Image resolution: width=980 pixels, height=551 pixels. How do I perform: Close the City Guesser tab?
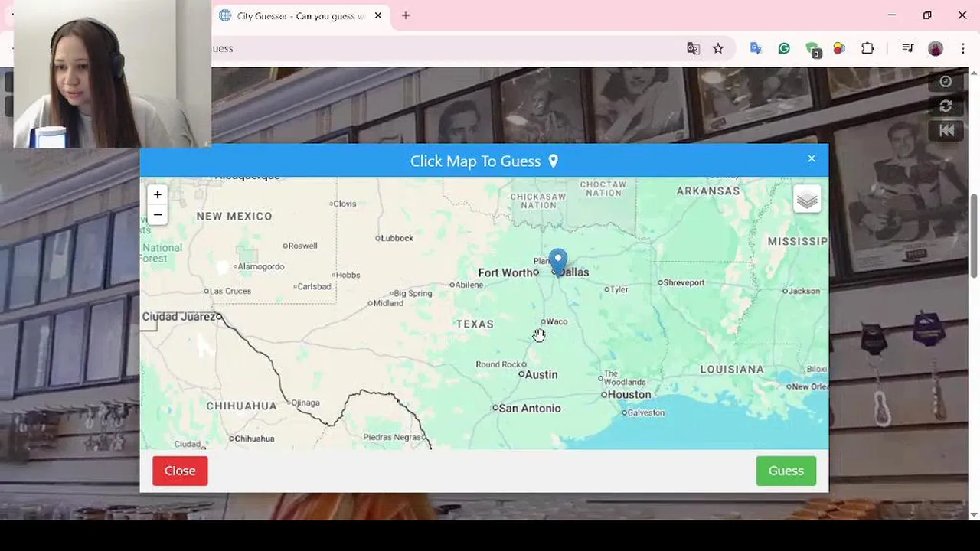tap(378, 15)
